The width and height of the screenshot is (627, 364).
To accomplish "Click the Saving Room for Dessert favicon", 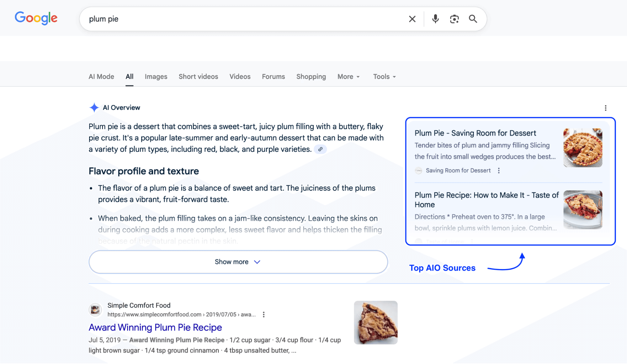I will (x=418, y=171).
